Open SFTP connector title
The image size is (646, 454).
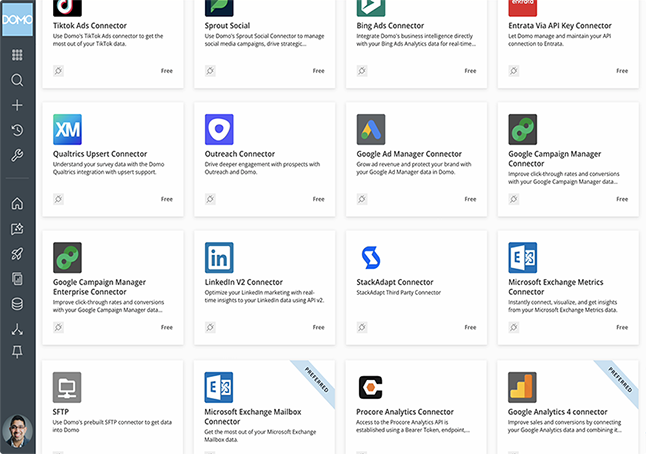click(x=61, y=412)
